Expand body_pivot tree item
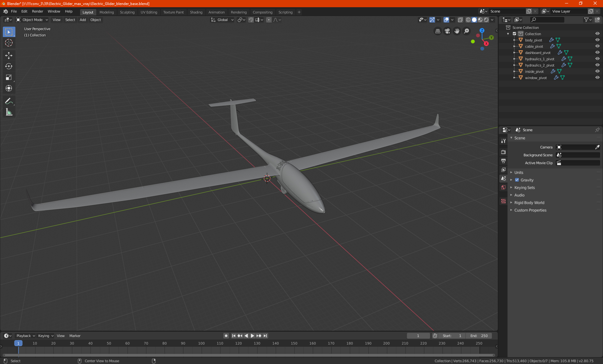The image size is (603, 364). click(514, 40)
